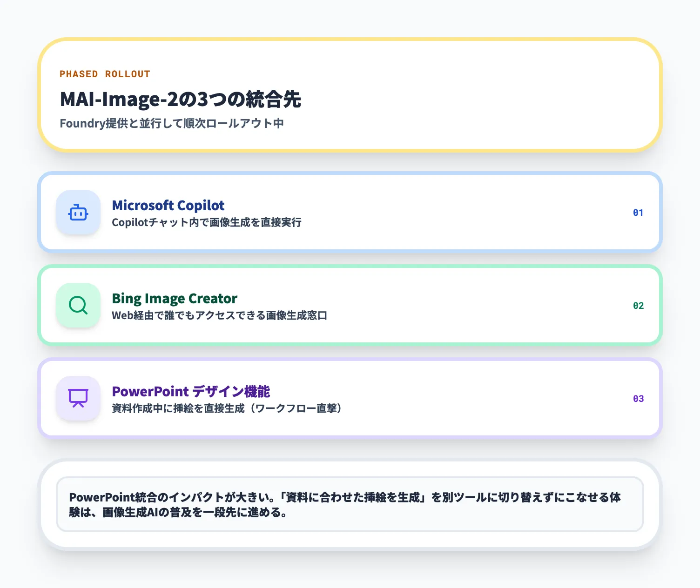Click the Copilotチャット description text
Viewport: 700px width, 588px height.
click(206, 223)
